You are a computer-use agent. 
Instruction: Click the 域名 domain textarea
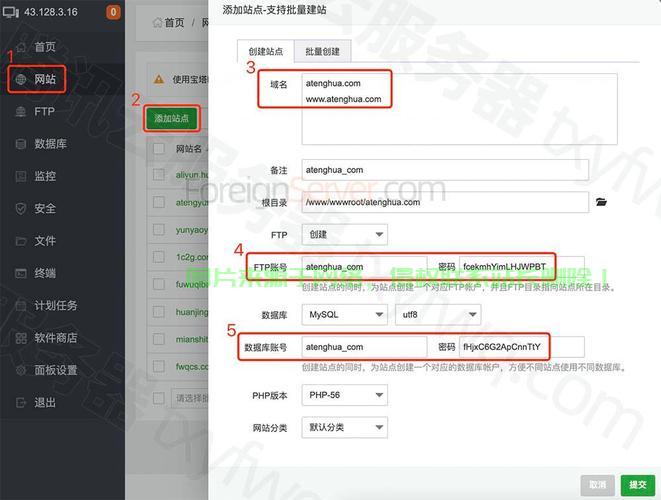[x=459, y=109]
